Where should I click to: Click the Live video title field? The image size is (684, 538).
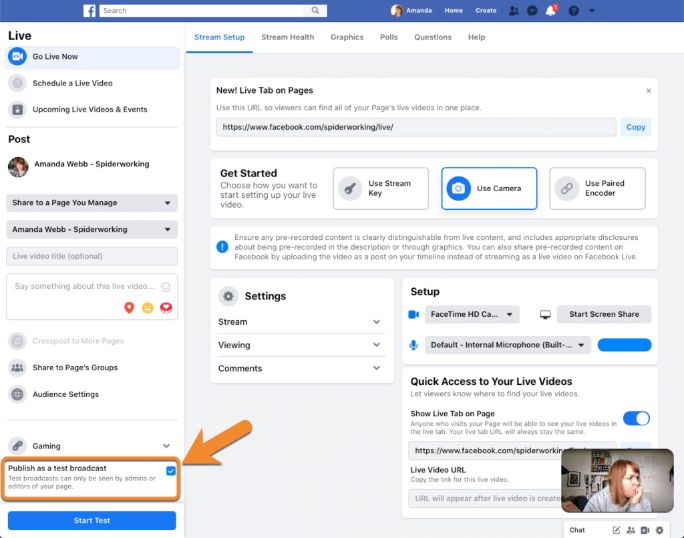pyautogui.click(x=92, y=257)
